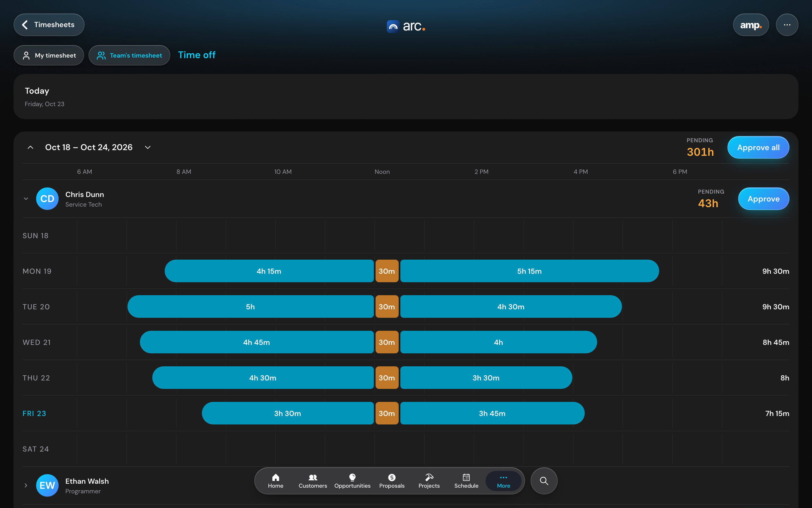Switch to My timesheet tab

click(49, 55)
